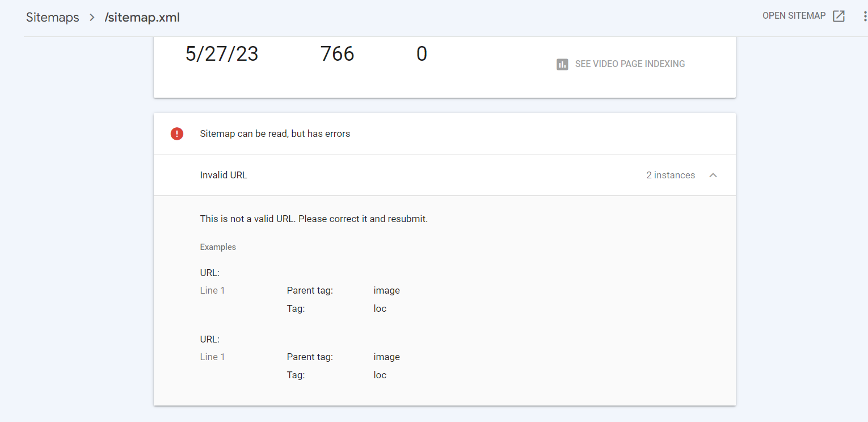This screenshot has height=422, width=868.
Task: Click the Invalid URL row label
Action: [x=224, y=175]
